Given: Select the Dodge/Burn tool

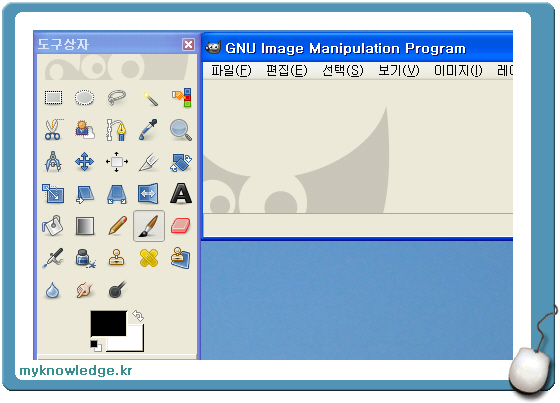Looking at the screenshot, I should (117, 290).
